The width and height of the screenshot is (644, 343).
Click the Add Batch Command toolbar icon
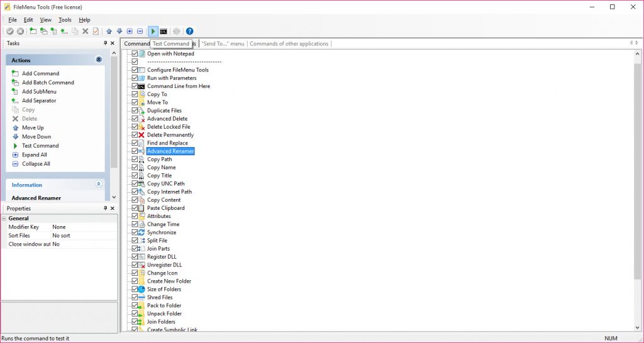coord(43,31)
